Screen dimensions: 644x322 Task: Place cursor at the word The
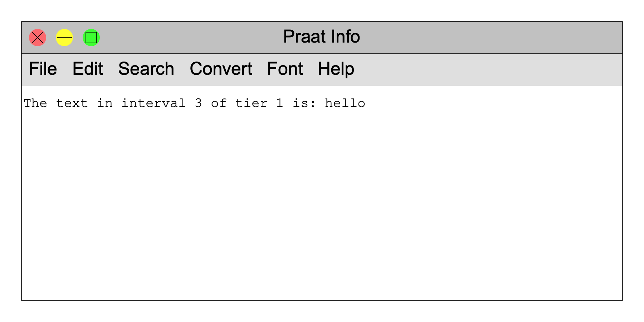(35, 103)
